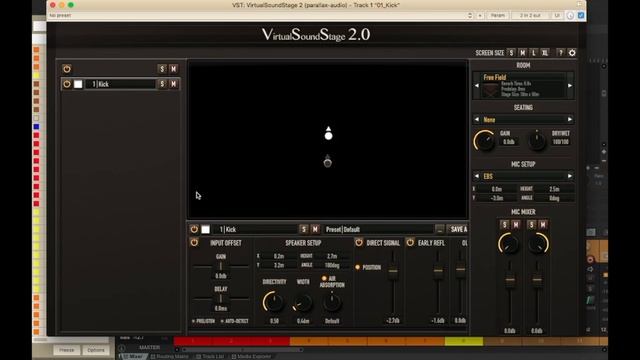
Task: Click the Width knob
Action: 303,303
